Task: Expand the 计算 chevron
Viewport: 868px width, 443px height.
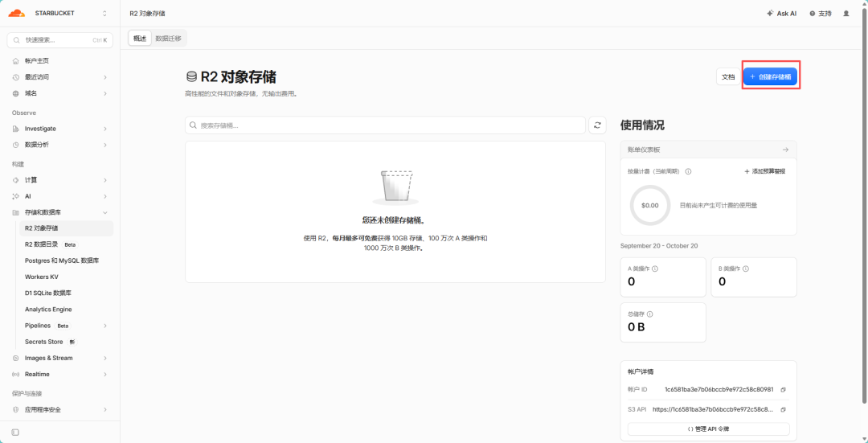Action: click(x=105, y=180)
